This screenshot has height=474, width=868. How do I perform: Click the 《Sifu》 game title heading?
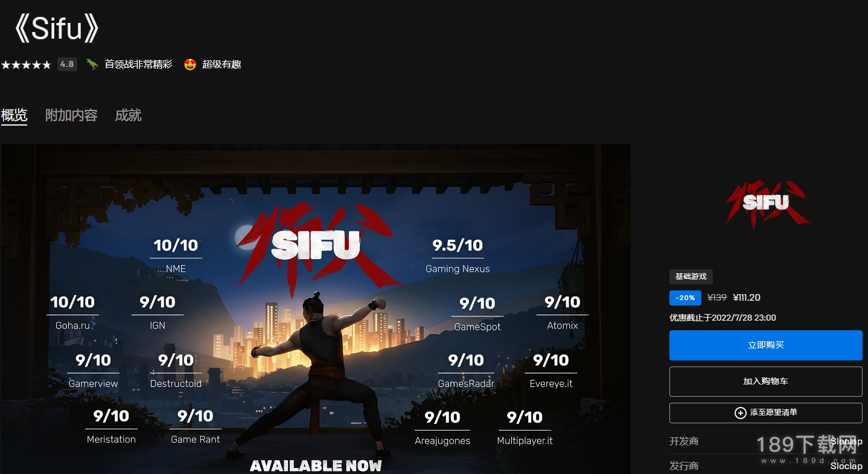(55, 28)
